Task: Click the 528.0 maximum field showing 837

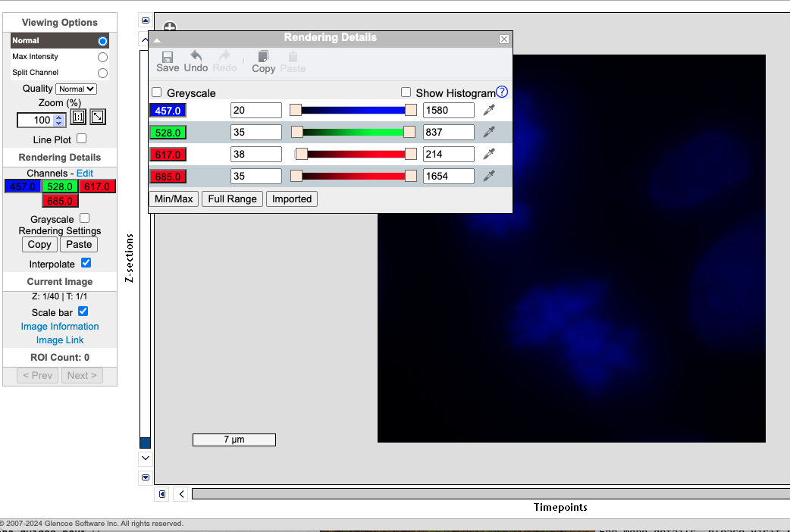Action: tap(448, 132)
